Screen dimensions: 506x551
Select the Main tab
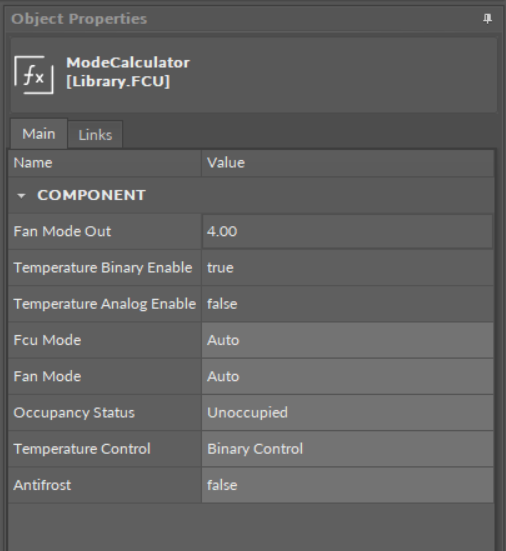pyautogui.click(x=39, y=134)
